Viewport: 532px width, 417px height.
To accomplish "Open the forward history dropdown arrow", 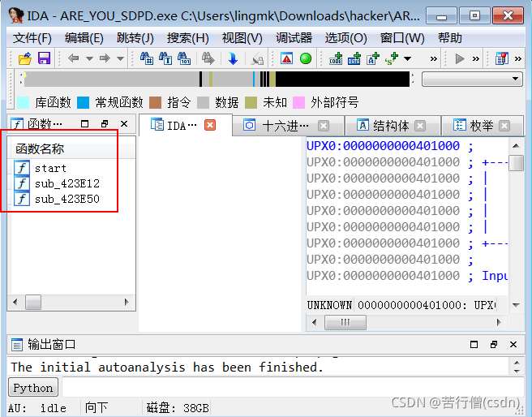I will click(120, 58).
